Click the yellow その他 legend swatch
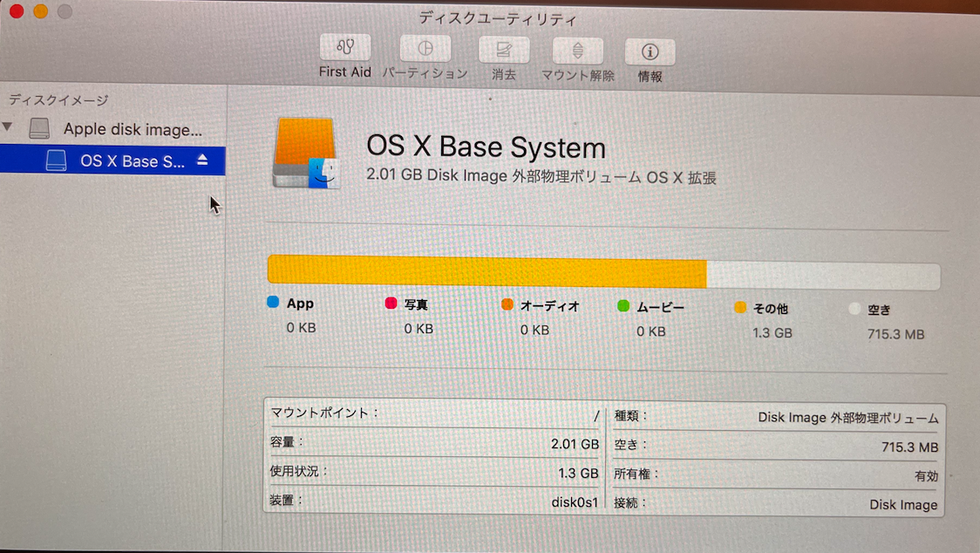980x553 pixels. [740, 307]
